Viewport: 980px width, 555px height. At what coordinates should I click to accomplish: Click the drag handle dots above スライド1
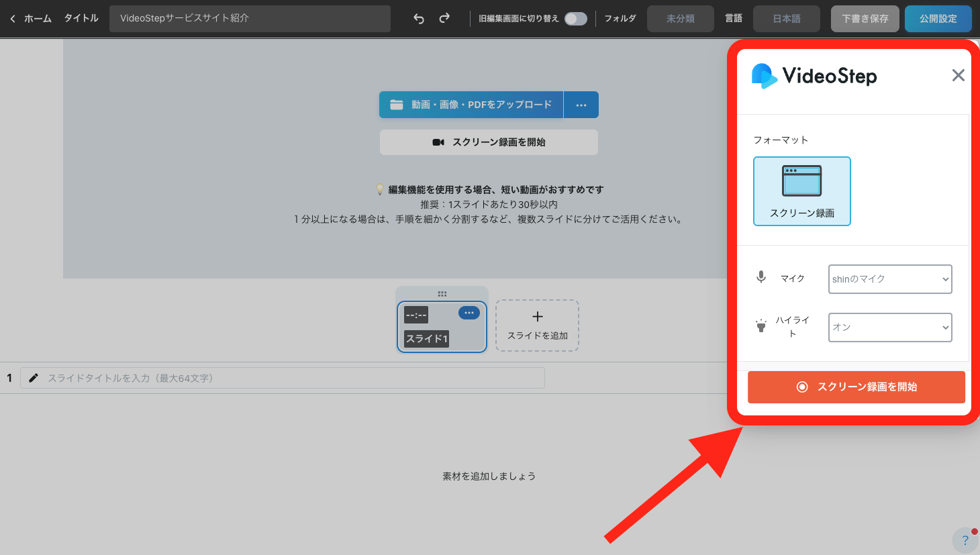click(442, 294)
